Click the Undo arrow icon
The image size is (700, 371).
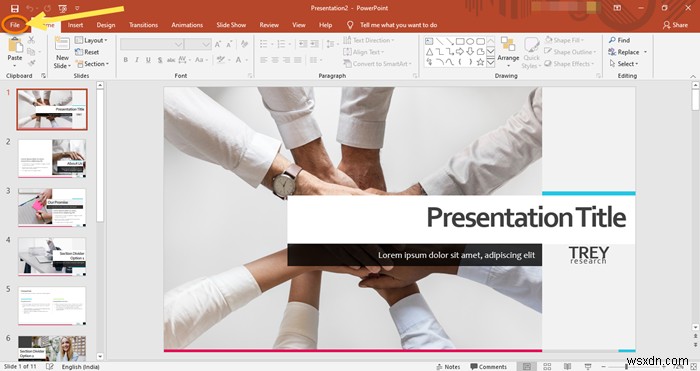pyautogui.click(x=30, y=8)
